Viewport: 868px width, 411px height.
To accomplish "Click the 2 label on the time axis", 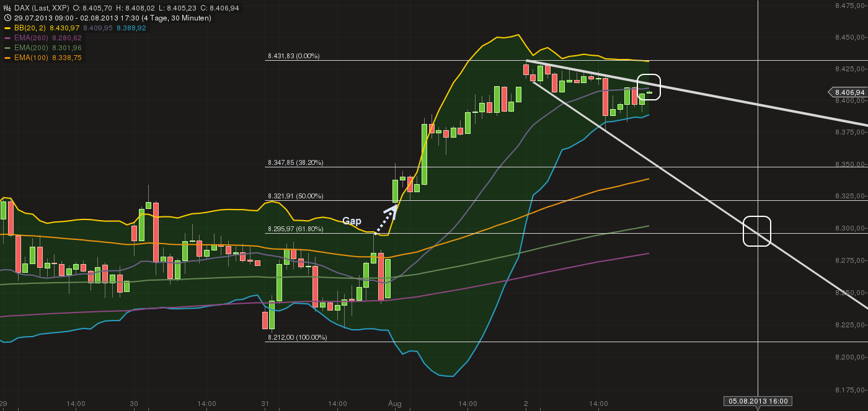I will [x=526, y=403].
